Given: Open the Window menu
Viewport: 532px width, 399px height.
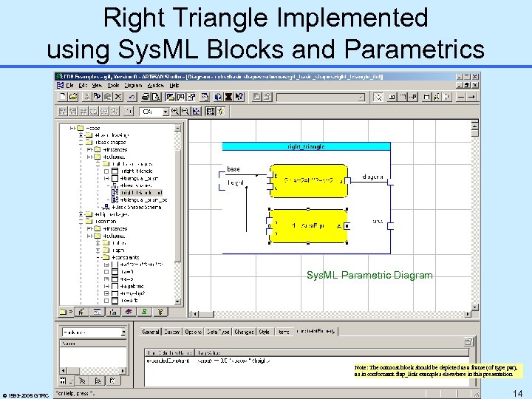Looking at the screenshot, I should [x=156, y=85].
